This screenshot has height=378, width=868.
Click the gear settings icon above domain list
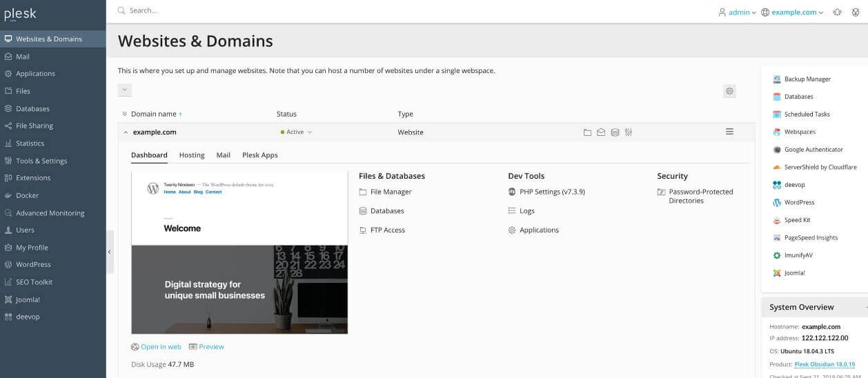coord(730,91)
